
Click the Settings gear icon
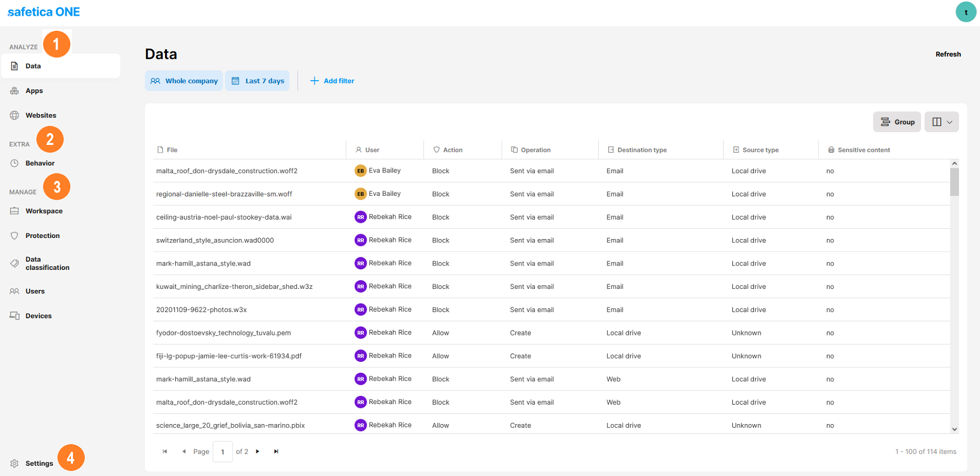click(15, 464)
